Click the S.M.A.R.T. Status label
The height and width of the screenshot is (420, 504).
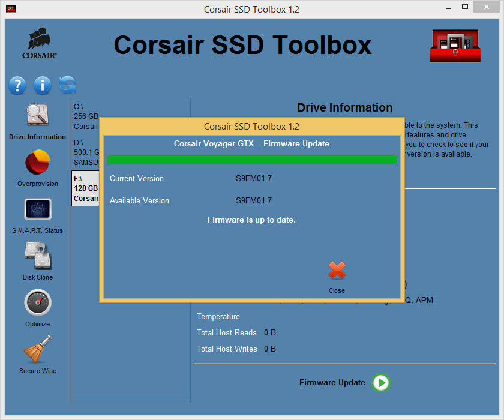coord(37,230)
